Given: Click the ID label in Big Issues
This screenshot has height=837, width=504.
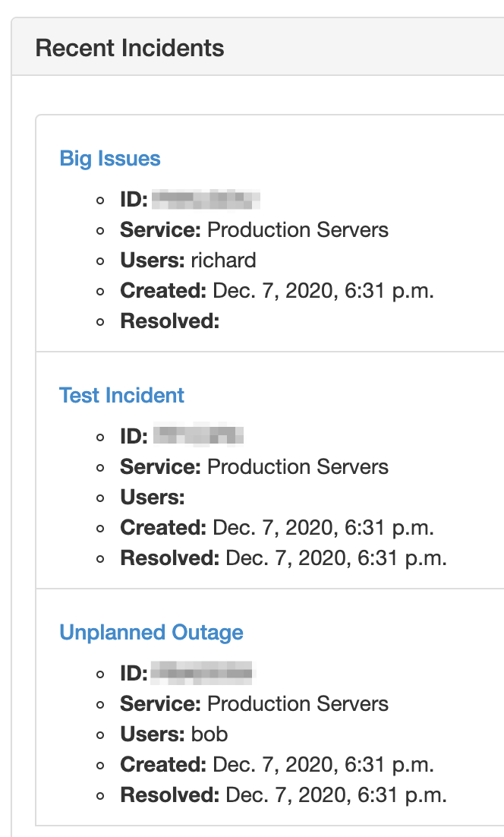Looking at the screenshot, I should tap(134, 200).
